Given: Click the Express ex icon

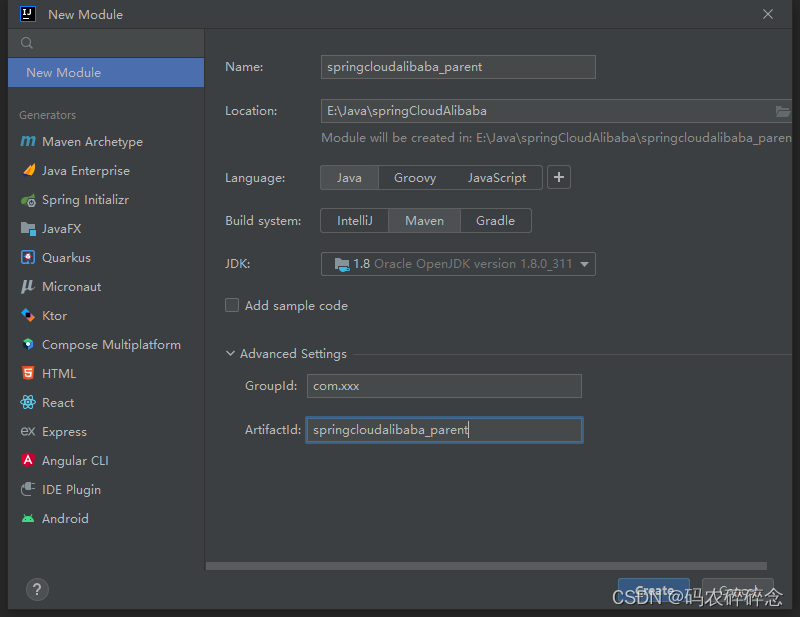Looking at the screenshot, I should coord(28,431).
